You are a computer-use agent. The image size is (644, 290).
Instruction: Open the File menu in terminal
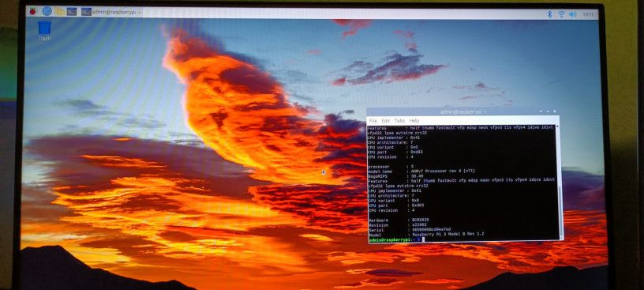373,121
